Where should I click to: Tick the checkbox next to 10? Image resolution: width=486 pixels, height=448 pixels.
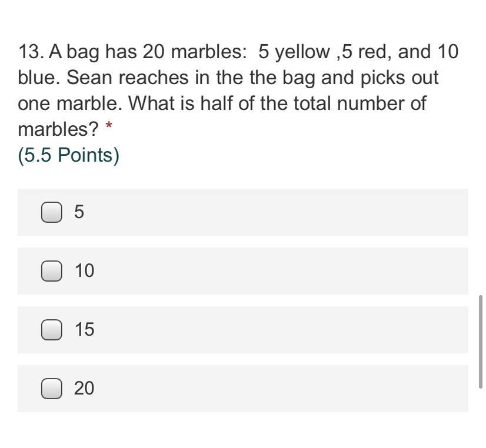tap(51, 271)
